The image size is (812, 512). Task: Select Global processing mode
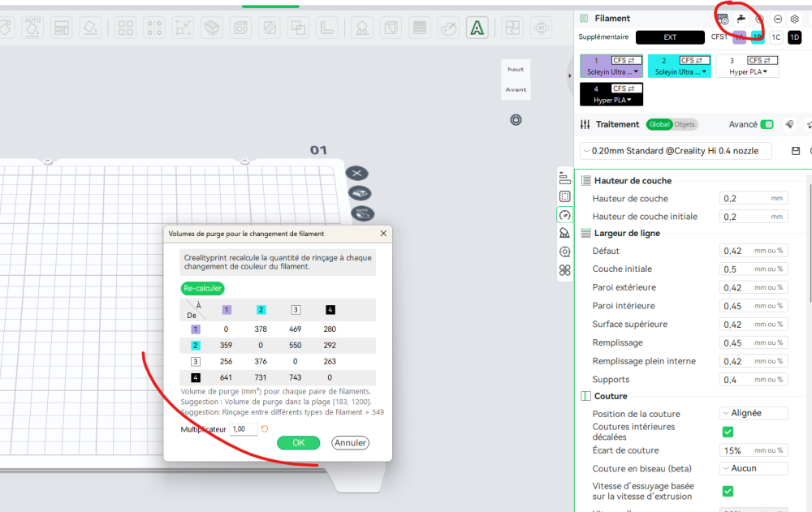point(659,124)
